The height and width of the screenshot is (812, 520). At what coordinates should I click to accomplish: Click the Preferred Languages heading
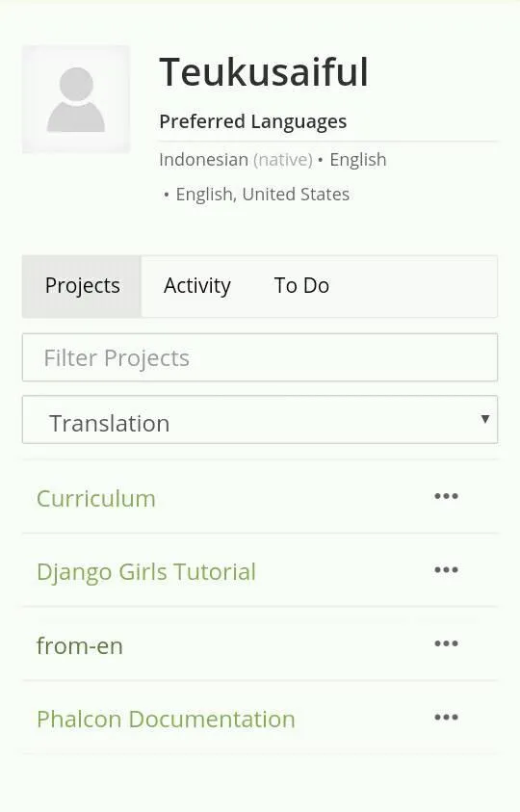(x=252, y=121)
